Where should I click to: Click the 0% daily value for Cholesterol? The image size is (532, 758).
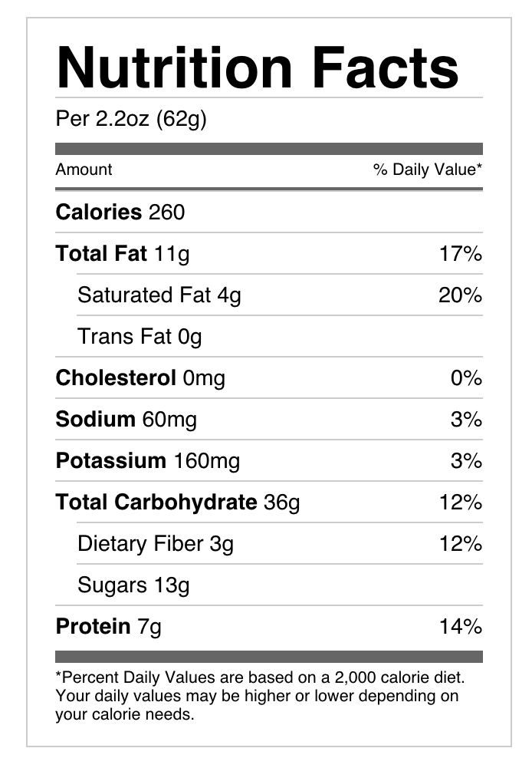tap(466, 378)
